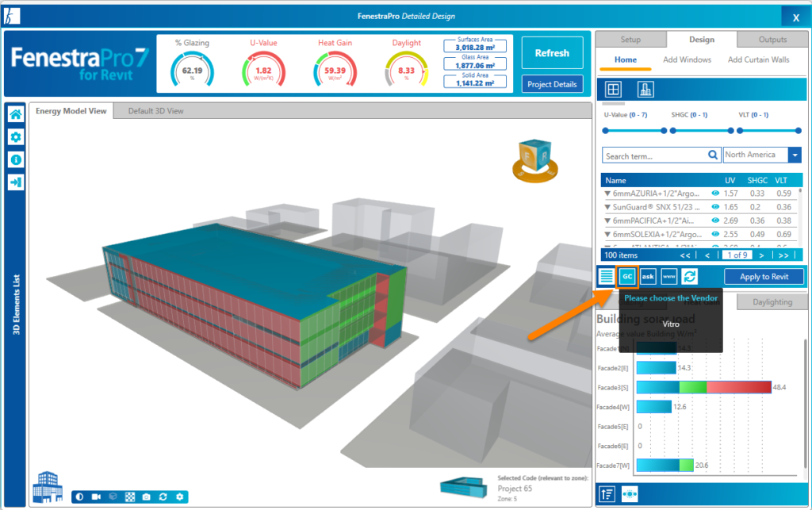The width and height of the screenshot is (812, 510).
Task: Open the Home icon in left sidebar
Action: 16,114
